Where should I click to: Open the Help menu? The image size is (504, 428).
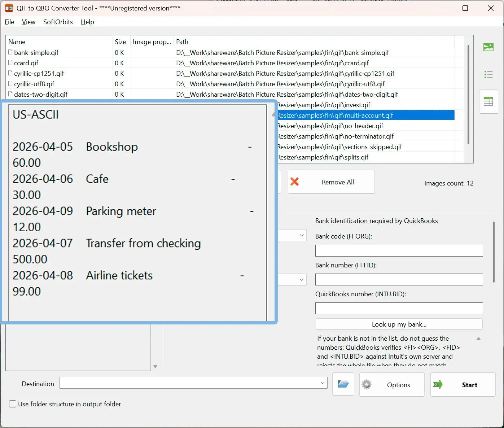tap(87, 22)
